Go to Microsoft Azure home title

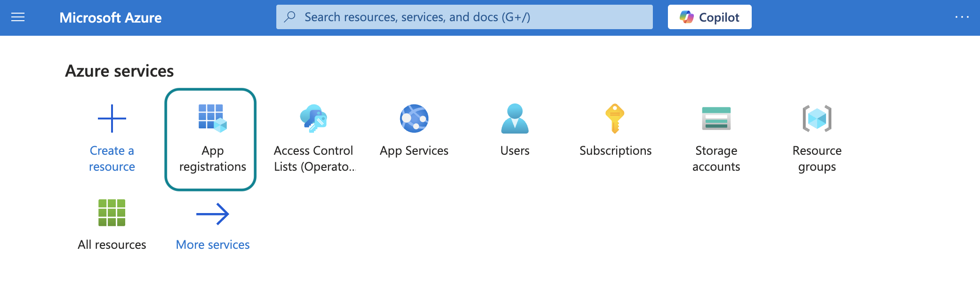111,17
